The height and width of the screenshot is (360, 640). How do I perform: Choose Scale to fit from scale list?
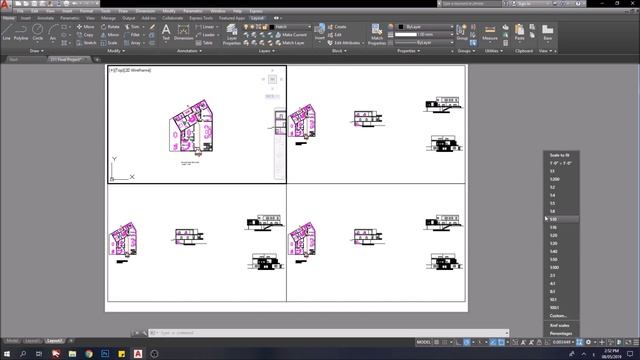561,155
